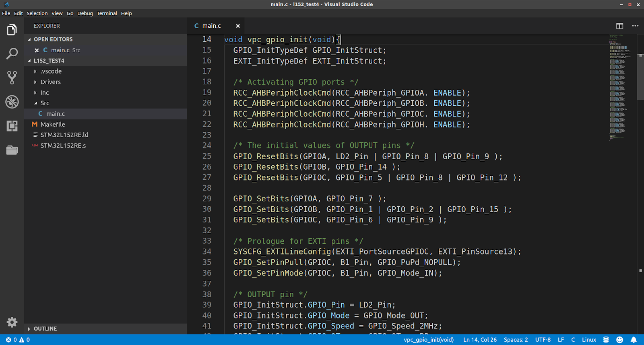The height and width of the screenshot is (345, 644).
Task: Open the editor More Actions menu
Action: point(635,26)
